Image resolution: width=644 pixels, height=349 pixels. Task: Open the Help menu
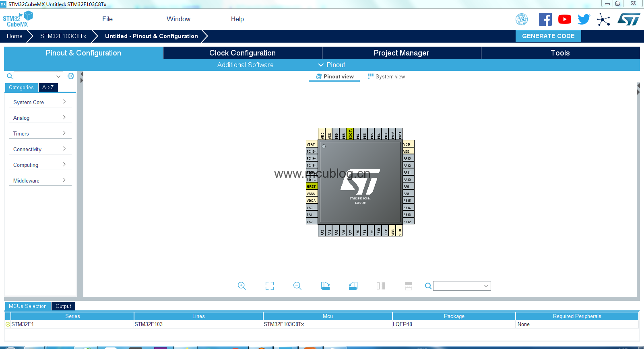click(237, 19)
